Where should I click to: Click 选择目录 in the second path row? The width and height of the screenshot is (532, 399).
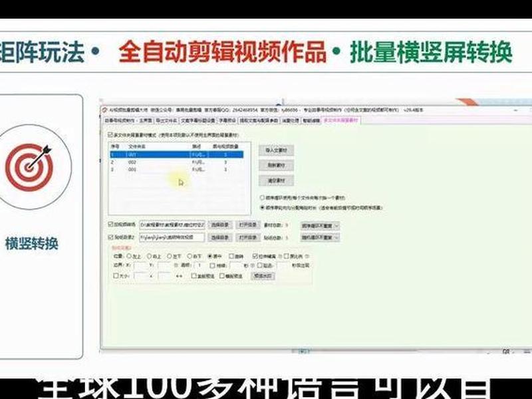[219, 237]
